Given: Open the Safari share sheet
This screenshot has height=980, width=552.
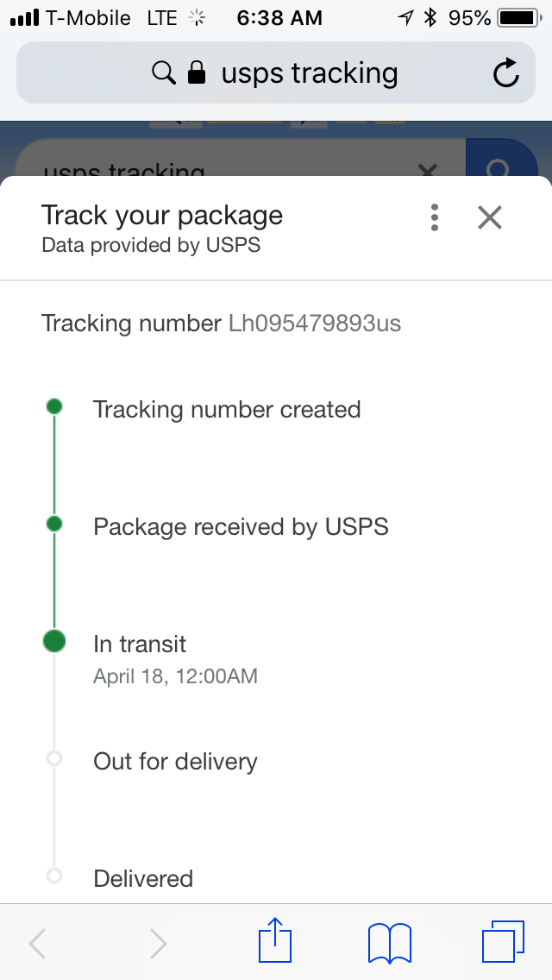Looking at the screenshot, I should (276, 941).
